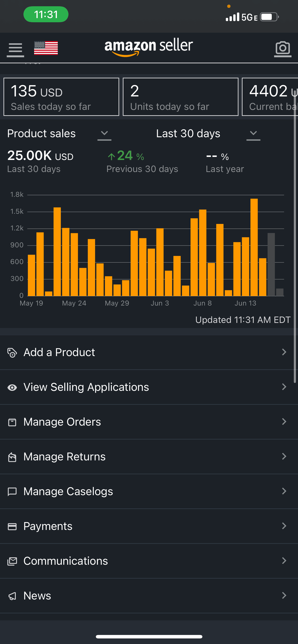Tap the Communications envelope icon

(x=12, y=561)
